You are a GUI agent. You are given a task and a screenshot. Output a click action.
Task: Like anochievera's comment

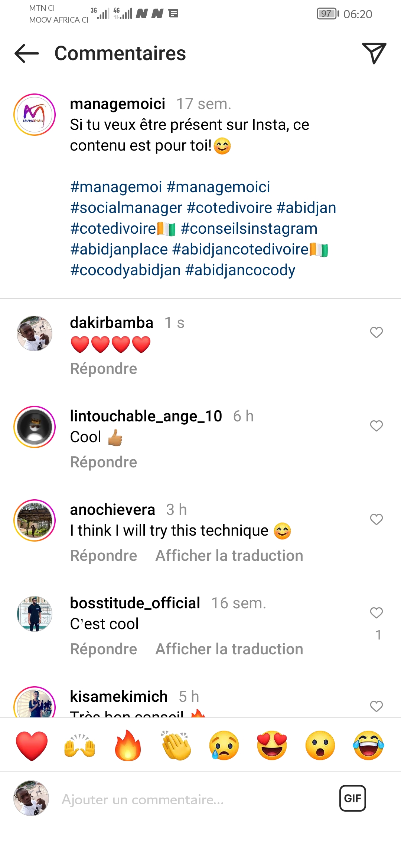[x=376, y=519]
